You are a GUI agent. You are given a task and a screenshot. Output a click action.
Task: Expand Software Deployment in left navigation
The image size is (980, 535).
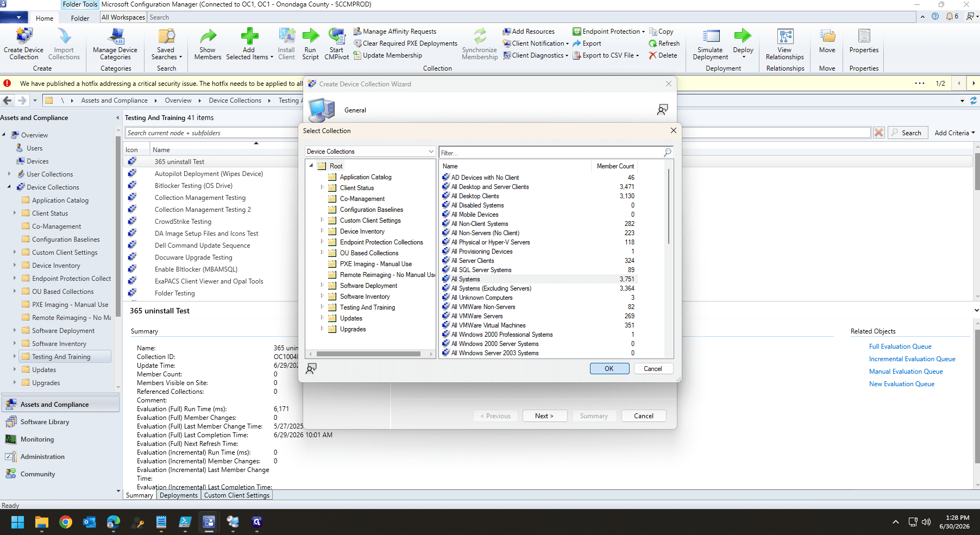[15, 330]
